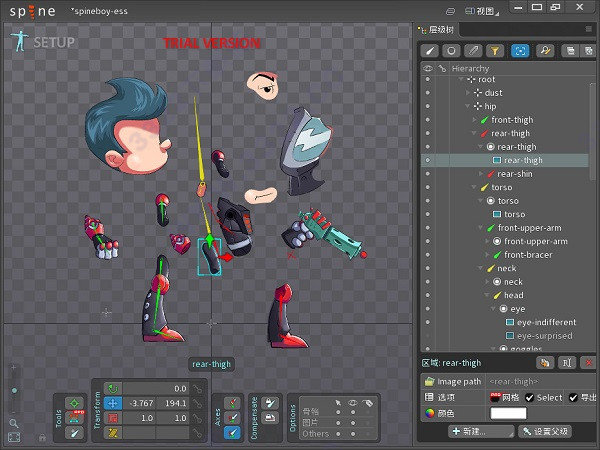This screenshot has height=450, width=600.
Task: Click the magnifier find icon in tree toolbar
Action: pyautogui.click(x=545, y=50)
